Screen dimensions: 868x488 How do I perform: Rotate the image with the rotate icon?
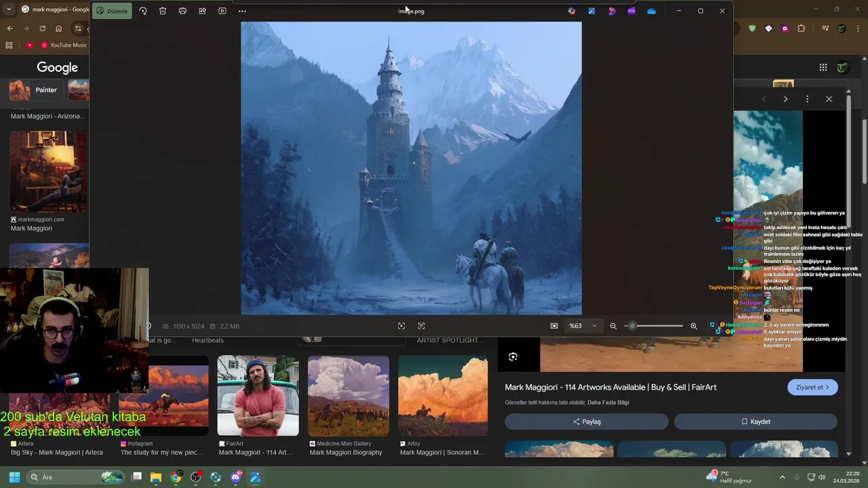143,11
